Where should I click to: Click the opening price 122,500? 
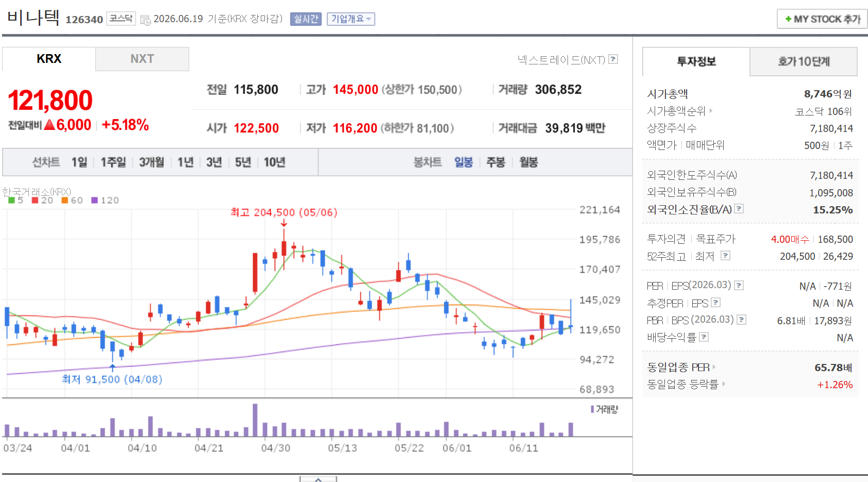pos(256,128)
